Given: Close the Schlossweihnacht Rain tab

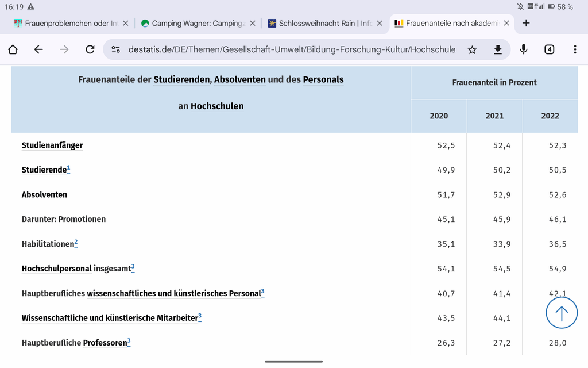Looking at the screenshot, I should click(380, 23).
